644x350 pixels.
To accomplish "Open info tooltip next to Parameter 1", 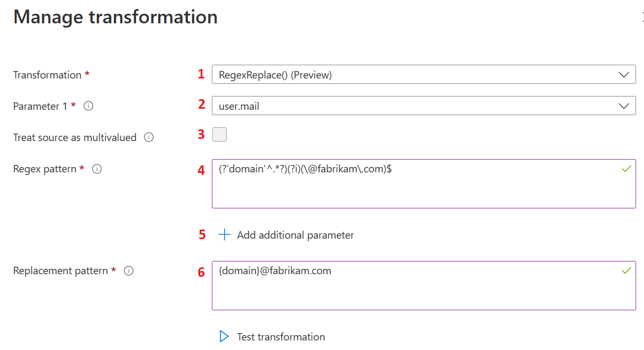I will [88, 106].
